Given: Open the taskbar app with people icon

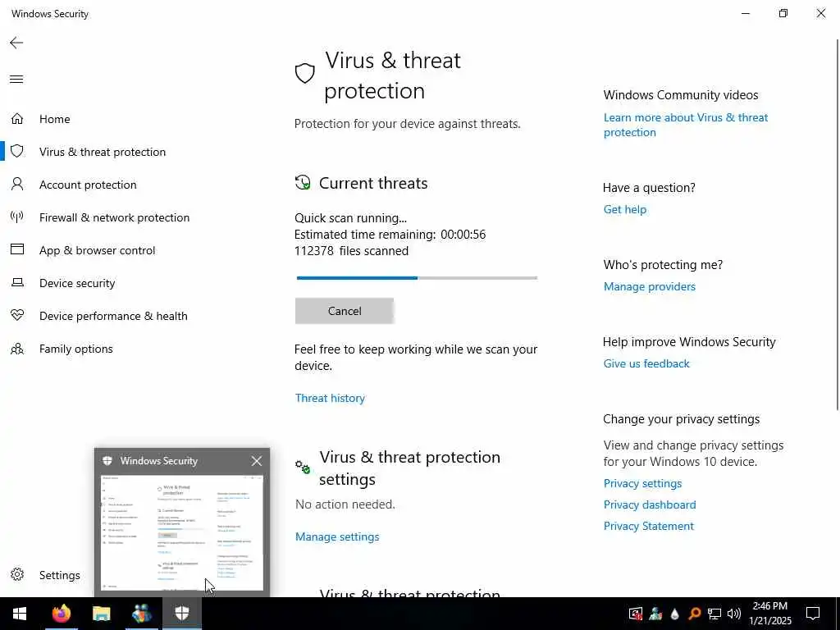Looking at the screenshot, I should pos(142,614).
